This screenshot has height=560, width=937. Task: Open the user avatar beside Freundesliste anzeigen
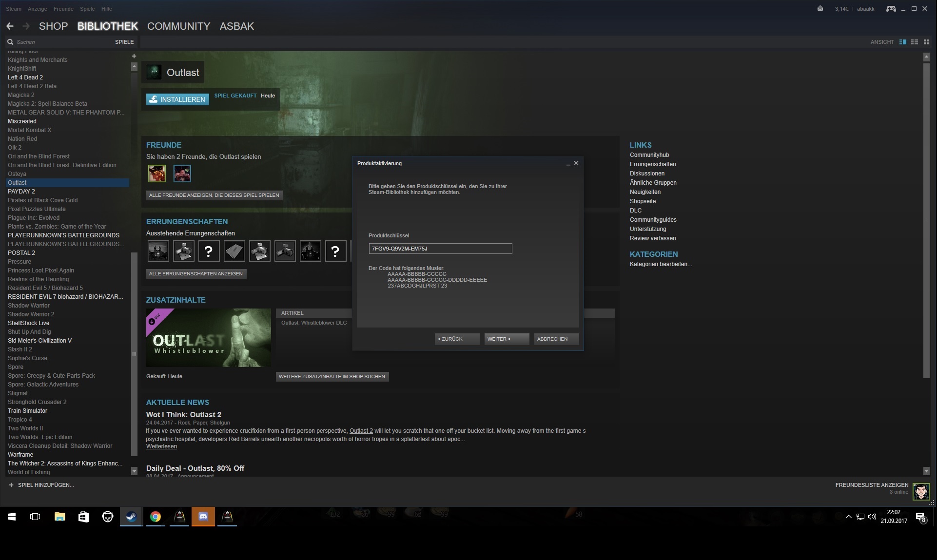point(921,491)
